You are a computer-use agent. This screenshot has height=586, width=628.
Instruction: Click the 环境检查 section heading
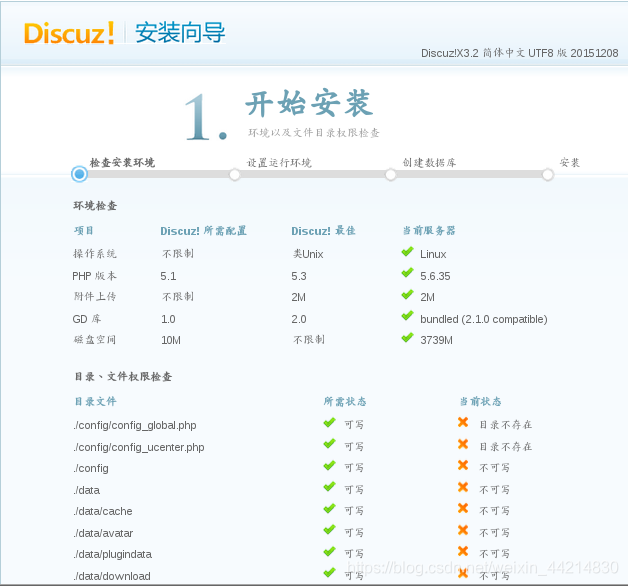click(x=95, y=206)
